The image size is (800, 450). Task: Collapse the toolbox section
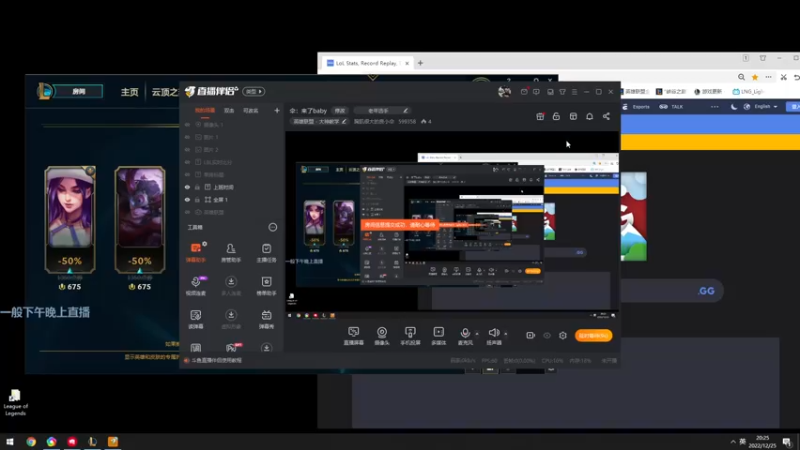click(273, 227)
